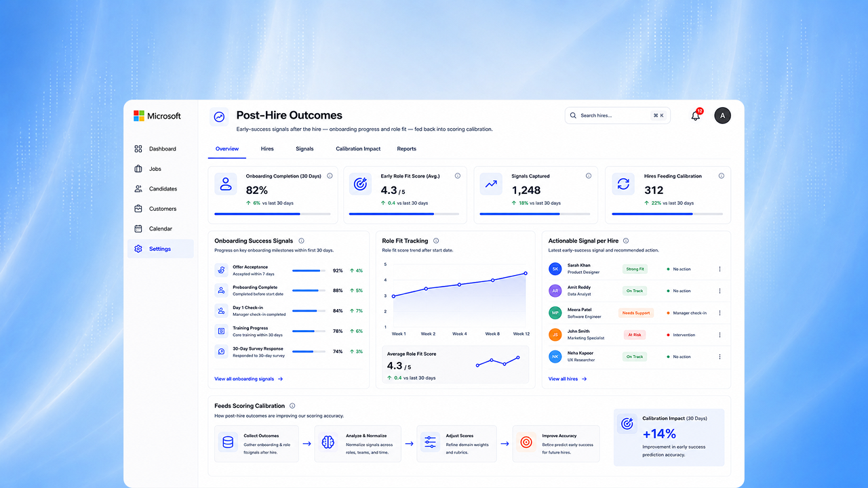Click the Adjust Scores sliders icon
The height and width of the screenshot is (488, 868).
point(430,443)
